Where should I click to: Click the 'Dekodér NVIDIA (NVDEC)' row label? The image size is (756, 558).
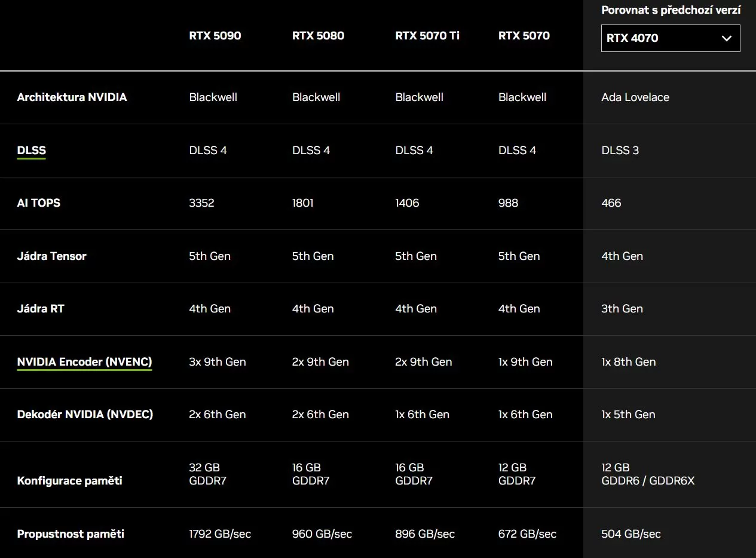tap(85, 415)
